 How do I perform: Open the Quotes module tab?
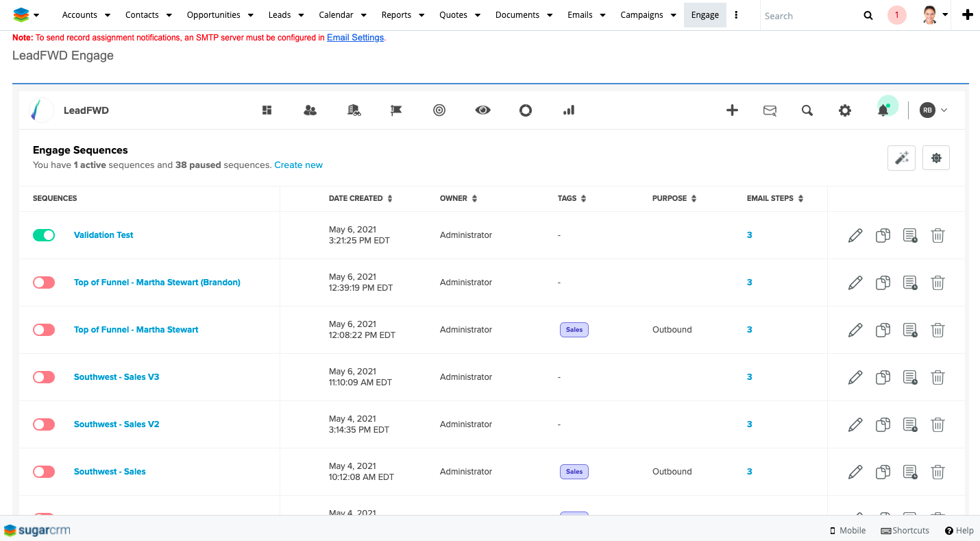pyautogui.click(x=453, y=15)
